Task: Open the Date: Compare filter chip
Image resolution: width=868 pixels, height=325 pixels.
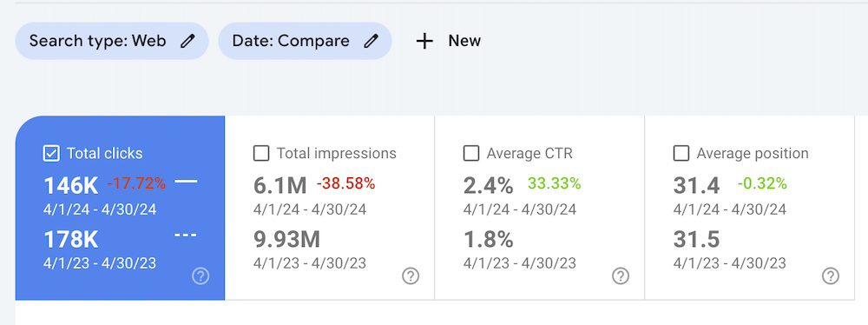Action: tap(305, 41)
